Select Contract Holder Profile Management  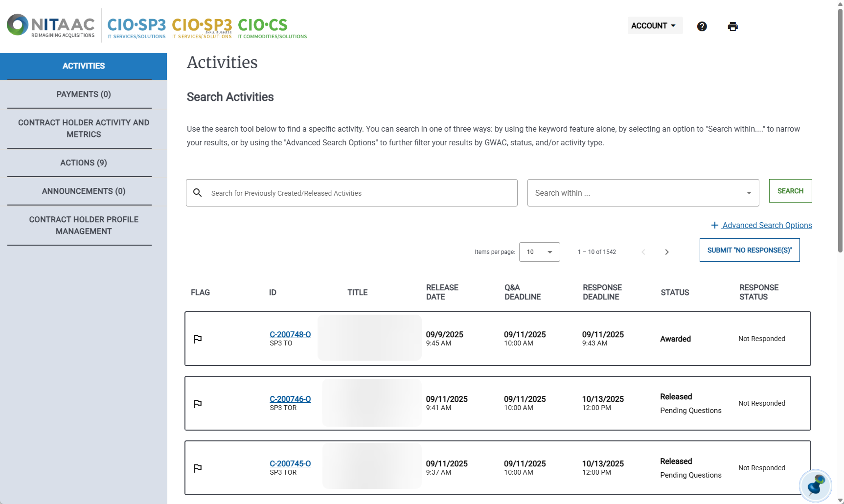[83, 225]
